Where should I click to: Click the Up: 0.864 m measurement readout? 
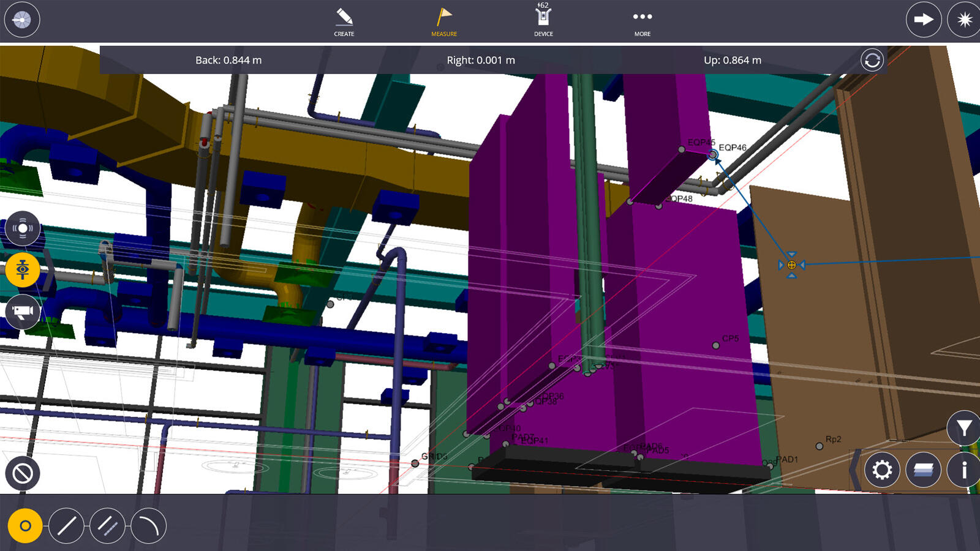733,60
